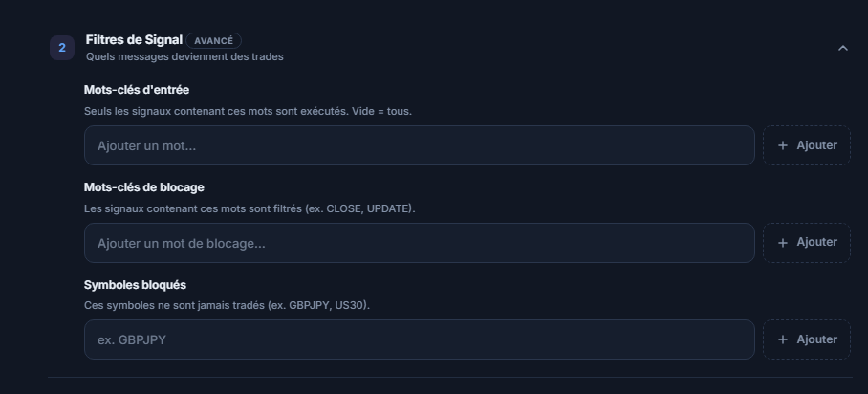
Task: Click the step 2 number badge
Action: (62, 48)
